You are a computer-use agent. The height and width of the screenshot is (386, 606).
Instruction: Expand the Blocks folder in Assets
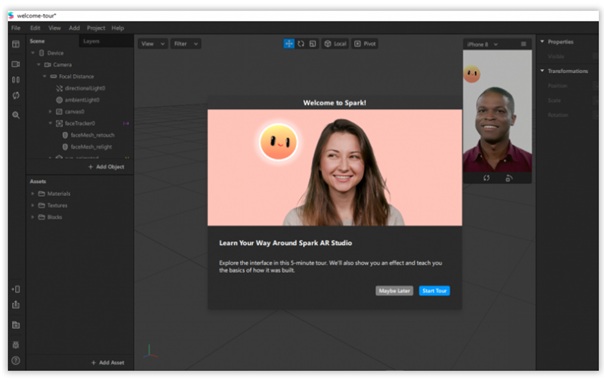point(32,217)
